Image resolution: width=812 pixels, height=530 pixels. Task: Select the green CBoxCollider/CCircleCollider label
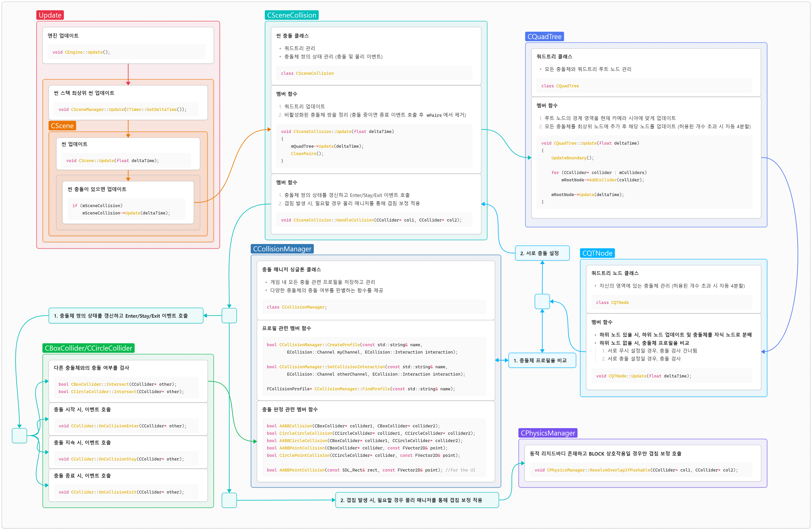[x=88, y=348]
